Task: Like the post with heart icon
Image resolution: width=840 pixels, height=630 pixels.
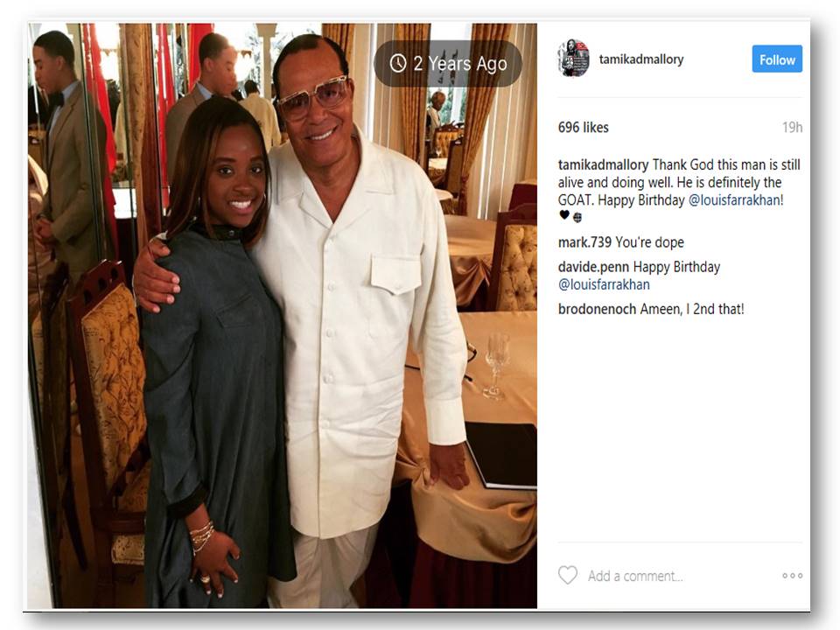Action: [x=568, y=576]
